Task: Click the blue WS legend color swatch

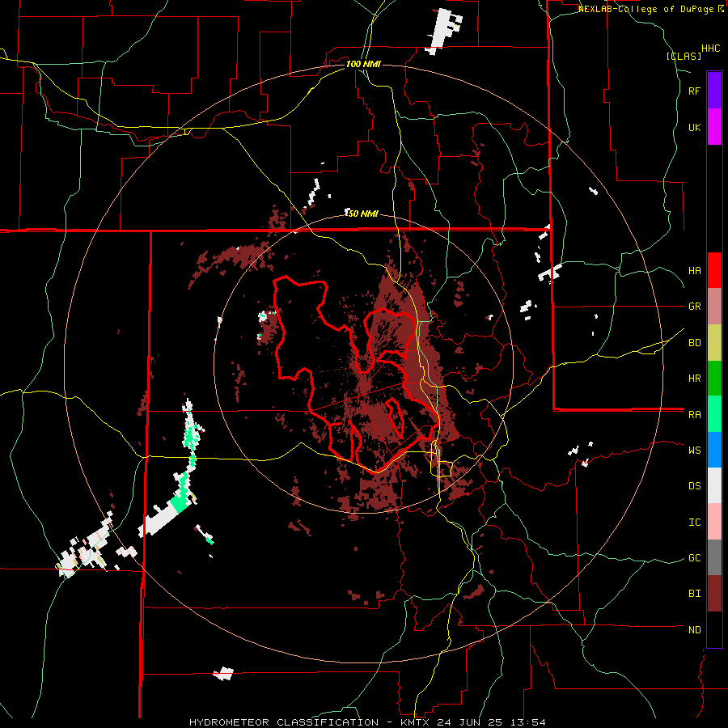Action: pos(714,450)
